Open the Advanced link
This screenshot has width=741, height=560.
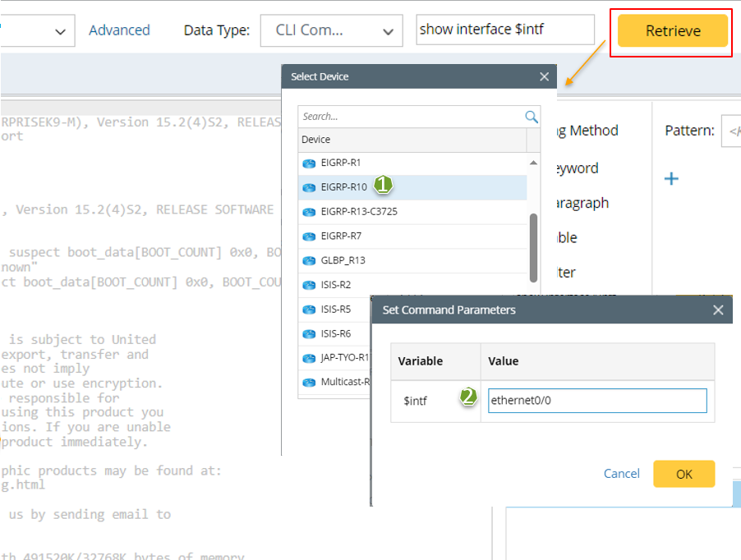[x=119, y=30]
